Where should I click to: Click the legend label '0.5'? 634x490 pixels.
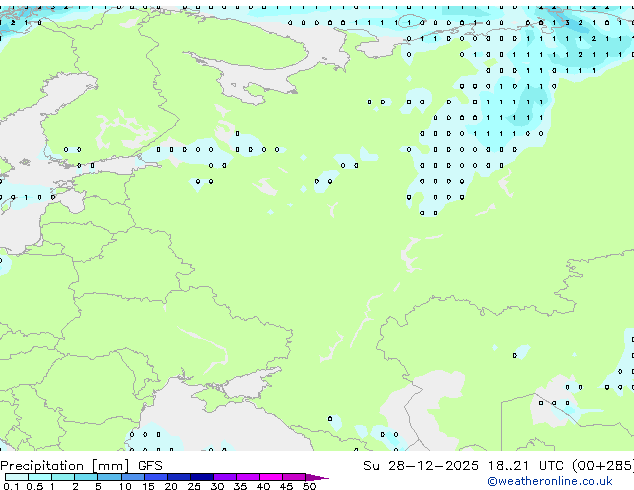click(35, 486)
